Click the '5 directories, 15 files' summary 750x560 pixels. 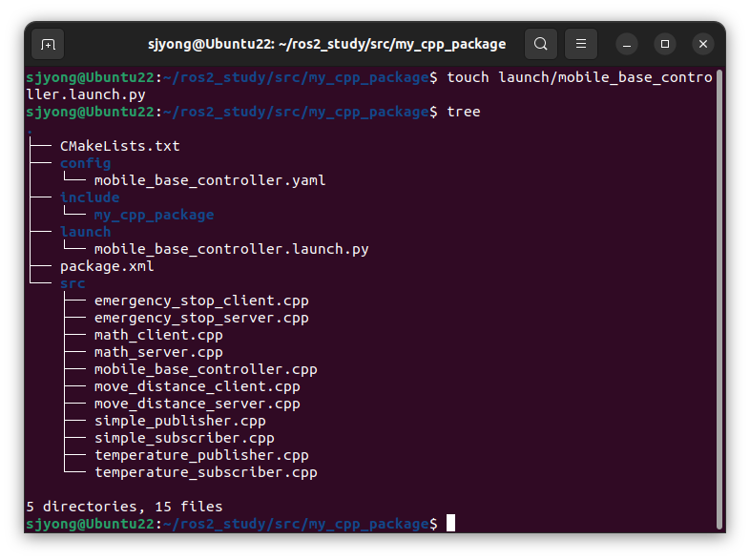click(124, 507)
